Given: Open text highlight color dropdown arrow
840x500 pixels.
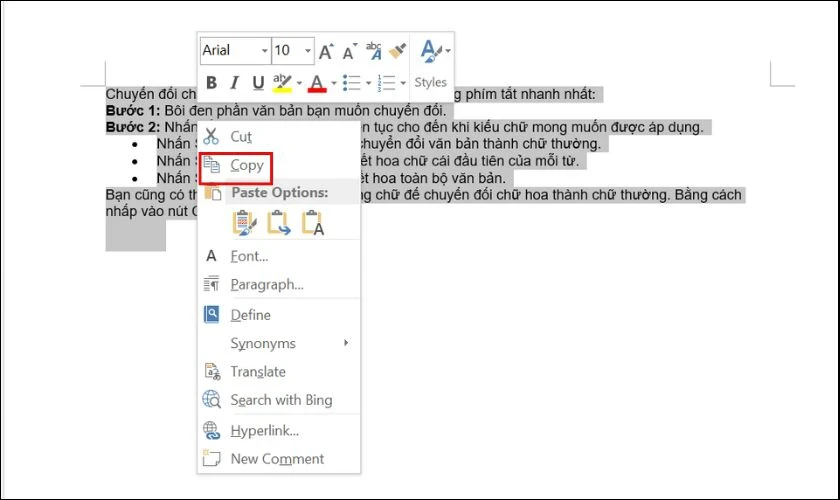Looking at the screenshot, I should pyautogui.click(x=299, y=83).
